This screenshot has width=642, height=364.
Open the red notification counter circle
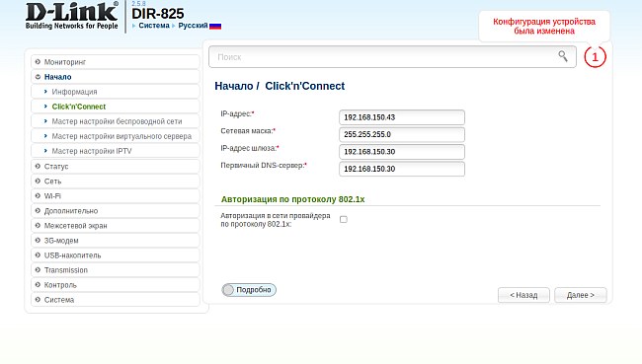pos(595,57)
